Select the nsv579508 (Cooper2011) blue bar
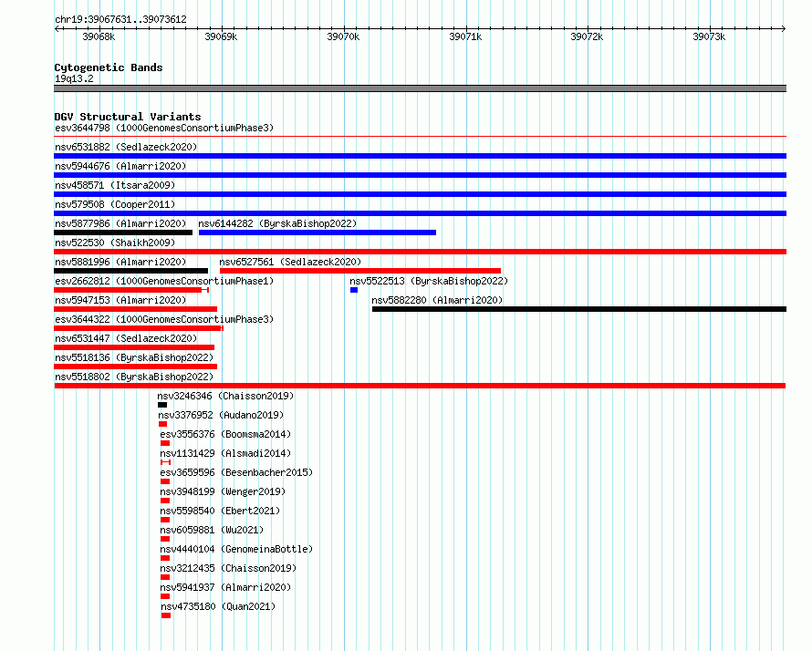Screen dimensions: 812x651 click(x=420, y=213)
